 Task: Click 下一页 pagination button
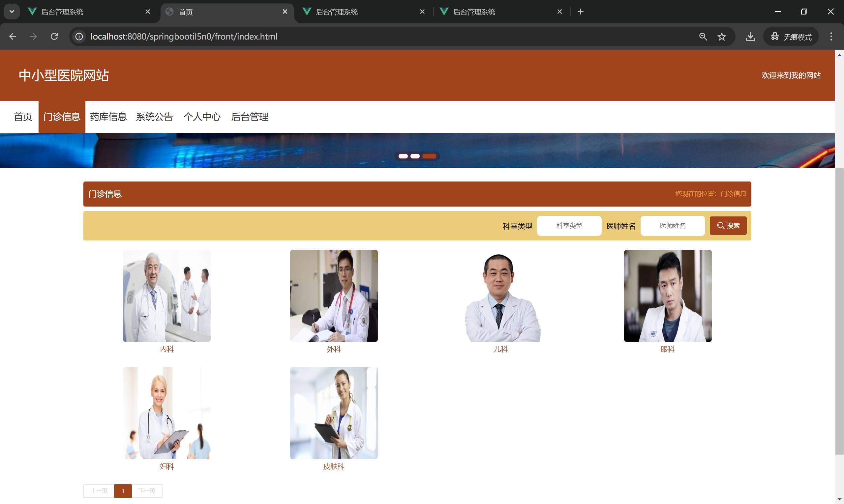point(147,491)
